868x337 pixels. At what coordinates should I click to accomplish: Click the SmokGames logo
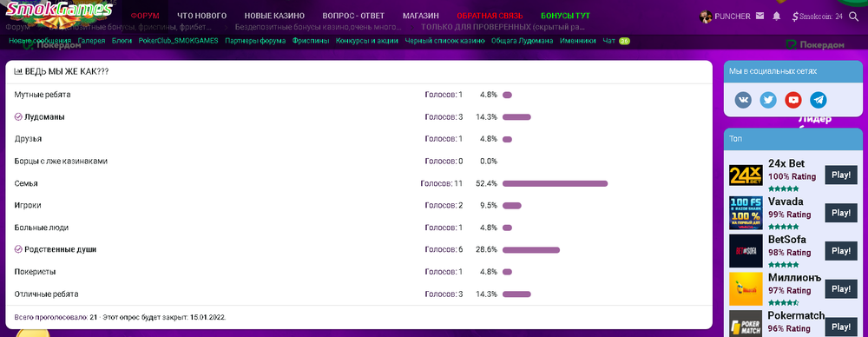(x=59, y=10)
